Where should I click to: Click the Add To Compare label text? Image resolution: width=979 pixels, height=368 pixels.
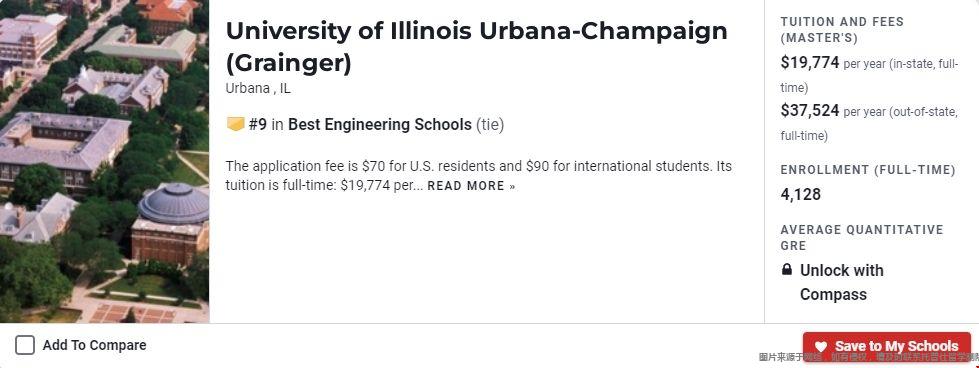click(94, 345)
